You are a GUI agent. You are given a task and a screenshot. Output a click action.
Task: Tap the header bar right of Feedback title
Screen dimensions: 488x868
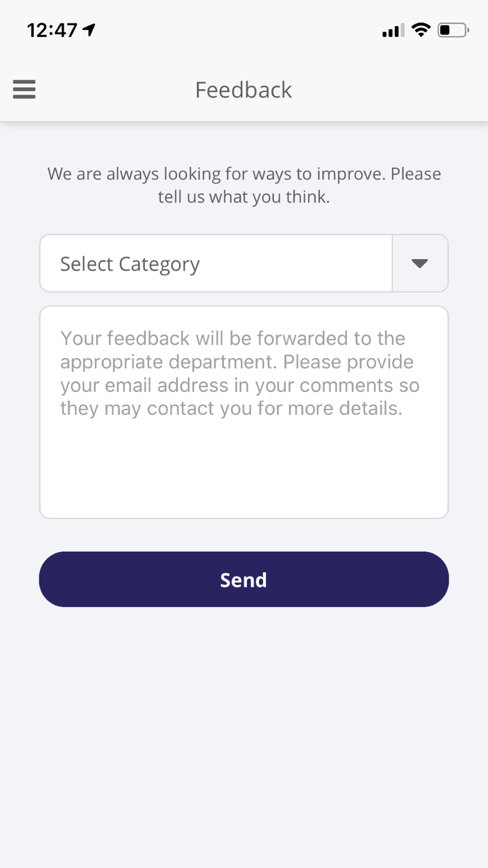click(390, 90)
